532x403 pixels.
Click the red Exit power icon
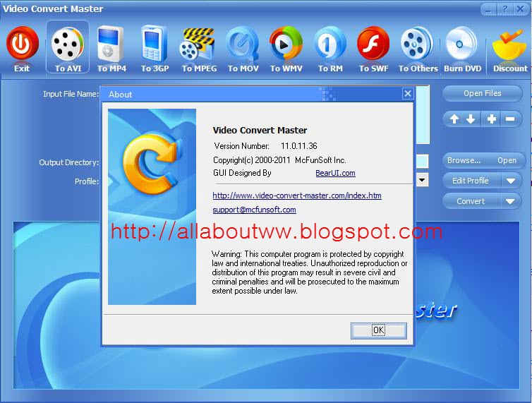[22, 44]
